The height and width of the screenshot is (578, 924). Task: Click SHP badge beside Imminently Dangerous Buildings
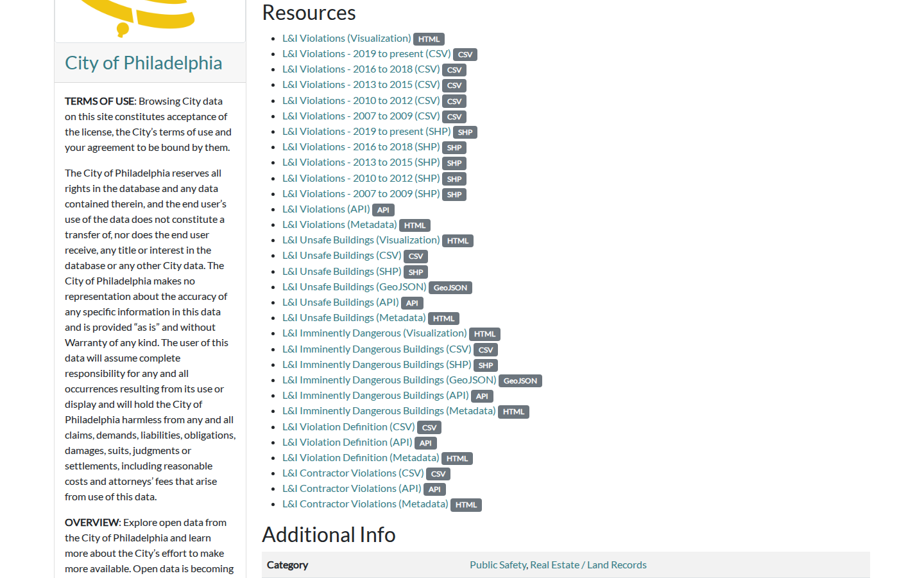click(x=486, y=365)
